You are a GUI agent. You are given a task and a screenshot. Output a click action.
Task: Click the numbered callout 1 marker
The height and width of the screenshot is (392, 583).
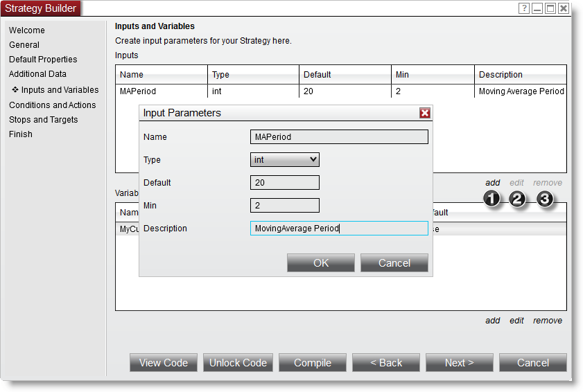492,199
